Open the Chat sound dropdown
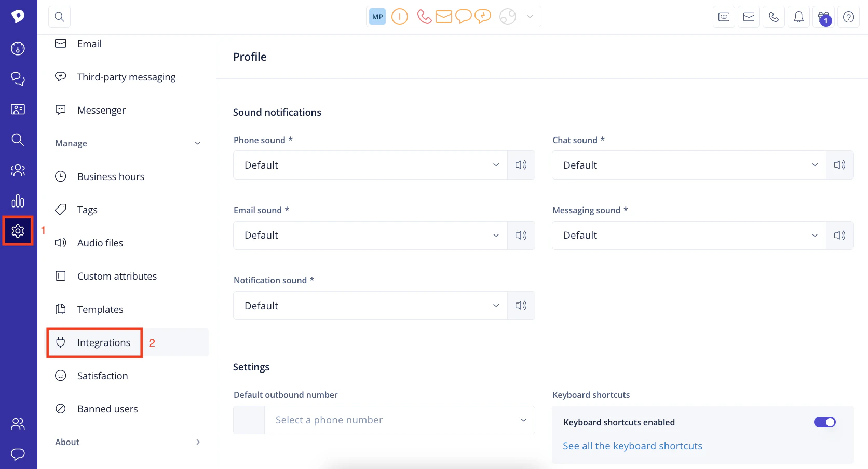Viewport: 868px width, 469px height. [689, 165]
